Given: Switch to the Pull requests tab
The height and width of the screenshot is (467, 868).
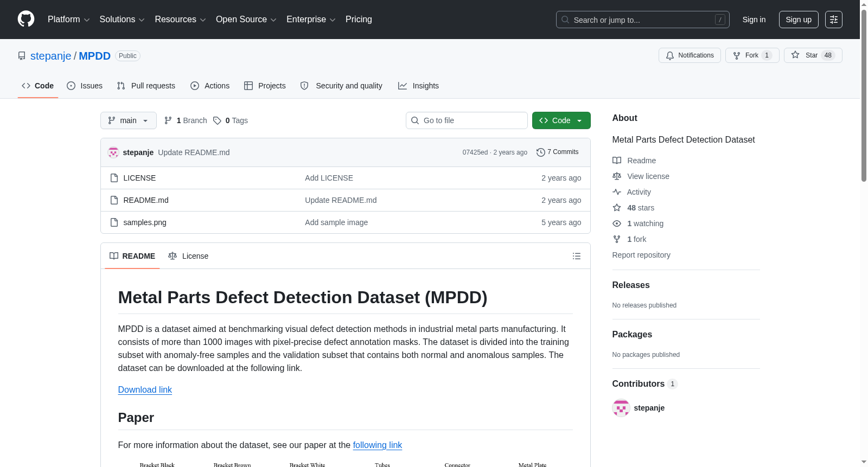Looking at the screenshot, I should (146, 86).
